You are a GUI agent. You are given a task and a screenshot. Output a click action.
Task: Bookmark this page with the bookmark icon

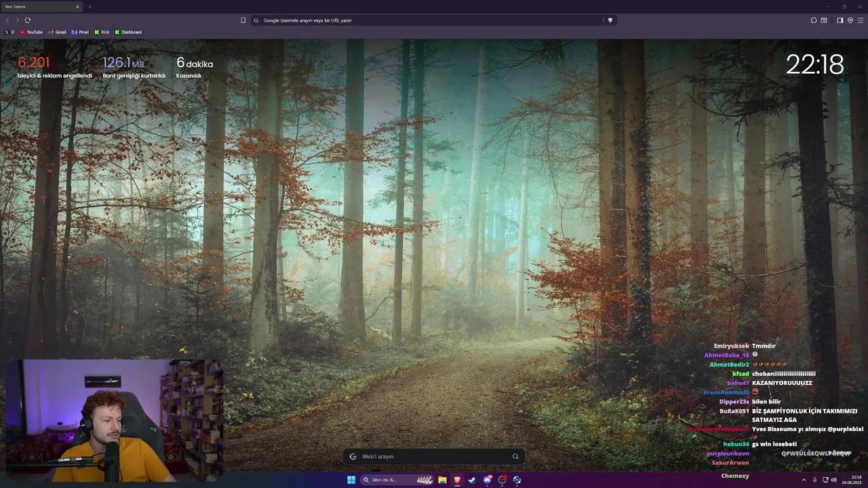pyautogui.click(x=243, y=20)
